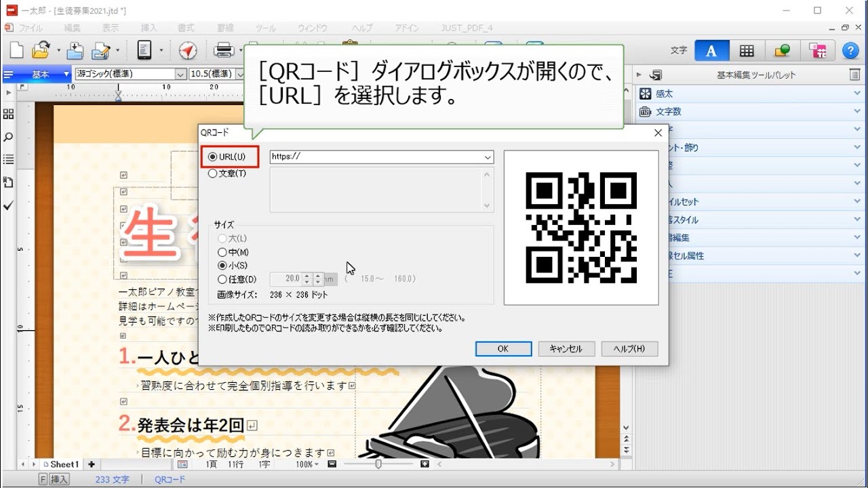868x488 pixels.
Task: Click the Print icon
Action: [x=224, y=50]
